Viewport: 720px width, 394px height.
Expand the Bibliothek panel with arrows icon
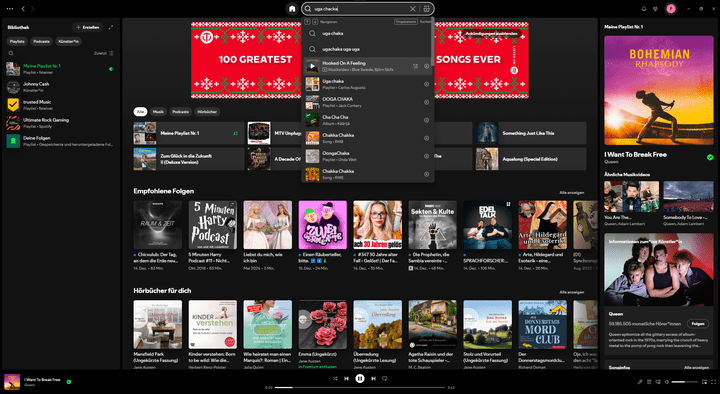(x=111, y=28)
